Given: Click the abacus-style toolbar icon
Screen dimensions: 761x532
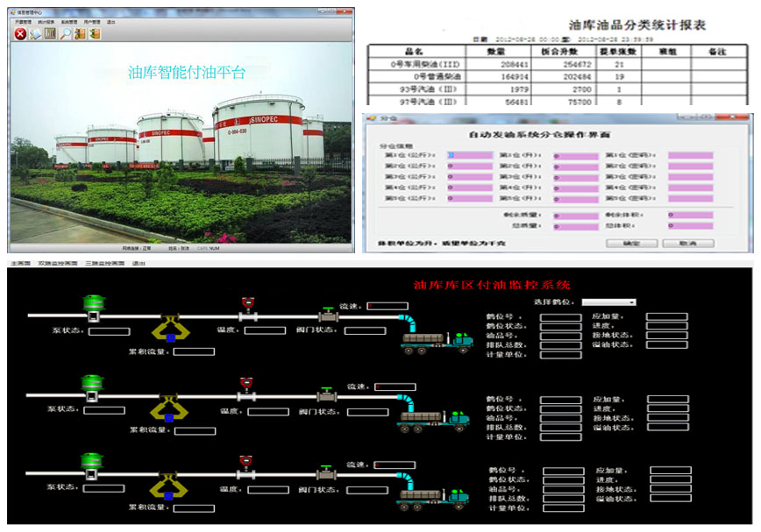Looking at the screenshot, I should point(50,34).
